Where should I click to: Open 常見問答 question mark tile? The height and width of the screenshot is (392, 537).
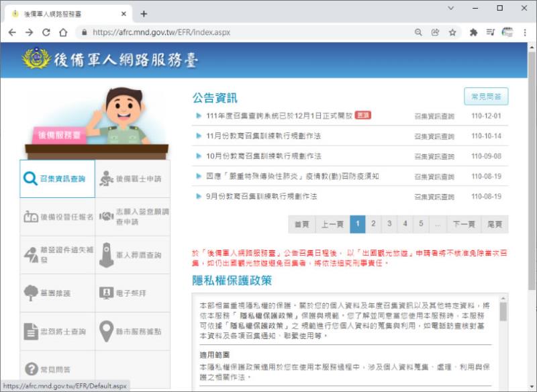click(57, 369)
